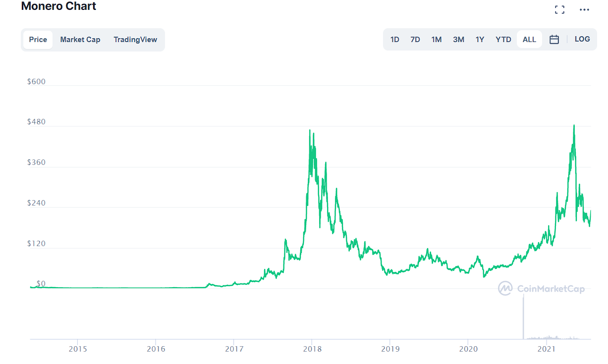
Task: Open fullscreen chart view icon
Action: pos(560,9)
